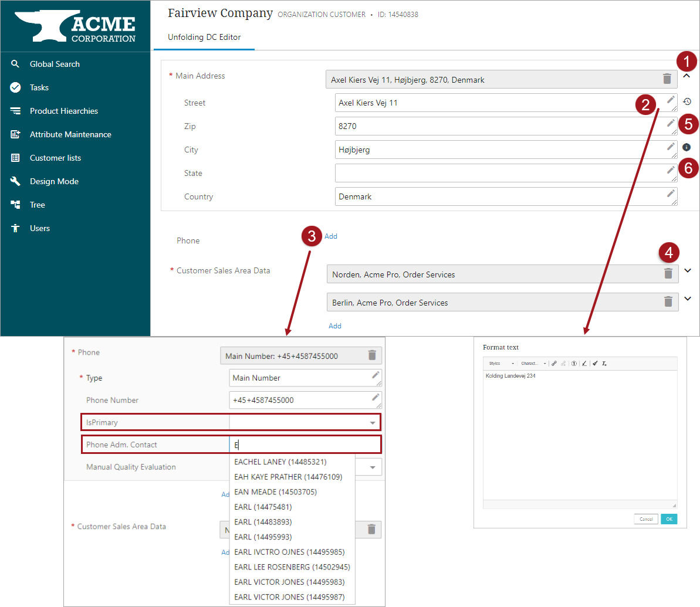This screenshot has height=607, width=700.
Task: Click Add link next to Phone
Action: [331, 236]
